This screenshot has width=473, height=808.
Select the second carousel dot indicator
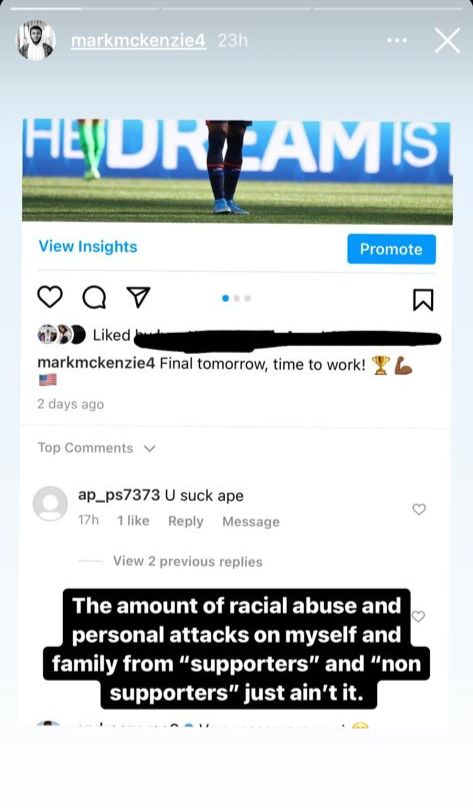pyautogui.click(x=236, y=298)
